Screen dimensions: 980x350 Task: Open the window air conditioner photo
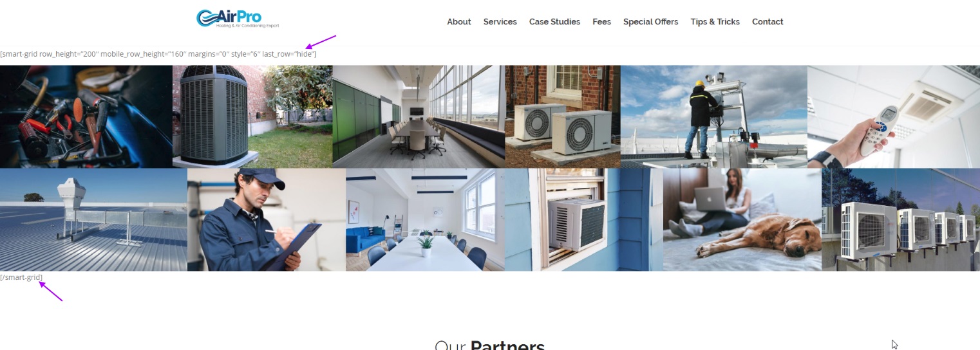pos(584,219)
